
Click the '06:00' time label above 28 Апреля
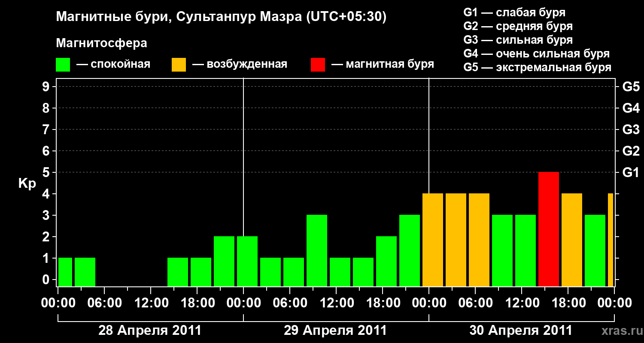(x=104, y=303)
